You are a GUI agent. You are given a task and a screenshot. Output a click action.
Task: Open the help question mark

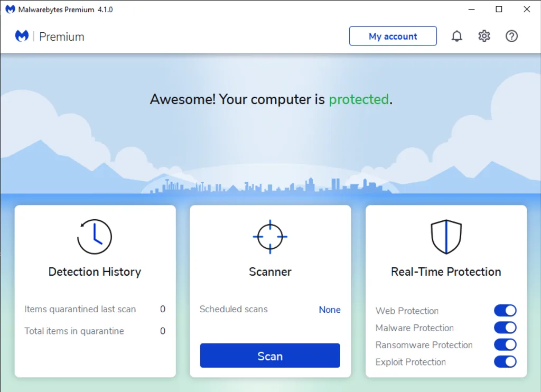coord(511,36)
